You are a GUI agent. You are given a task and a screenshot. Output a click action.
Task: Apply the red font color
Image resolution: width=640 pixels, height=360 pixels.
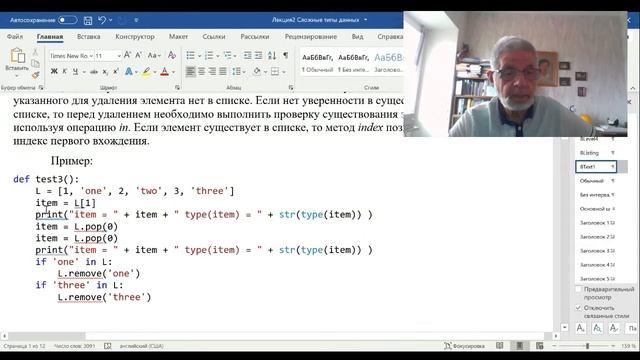coord(164,72)
